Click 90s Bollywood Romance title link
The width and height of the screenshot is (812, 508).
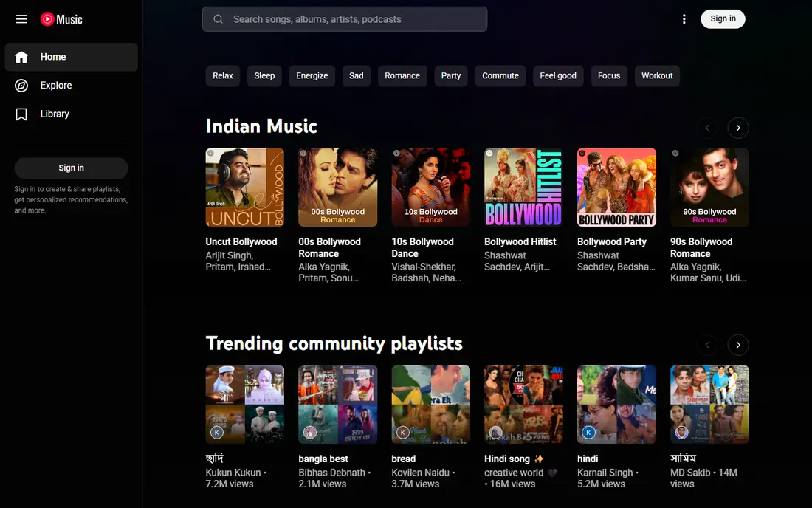click(701, 247)
